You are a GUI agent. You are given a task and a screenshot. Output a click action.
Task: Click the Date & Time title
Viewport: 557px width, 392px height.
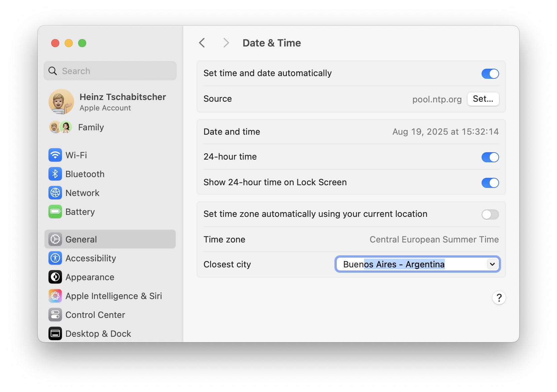[272, 43]
